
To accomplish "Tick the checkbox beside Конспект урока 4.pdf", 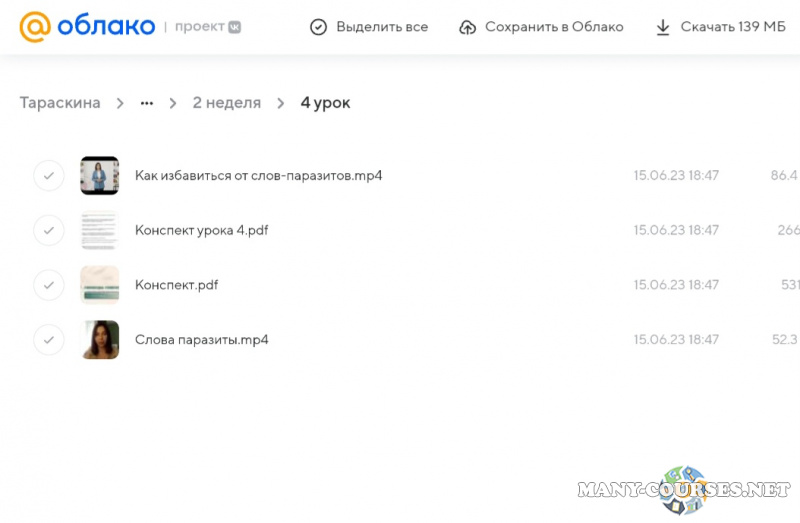I will click(x=48, y=230).
